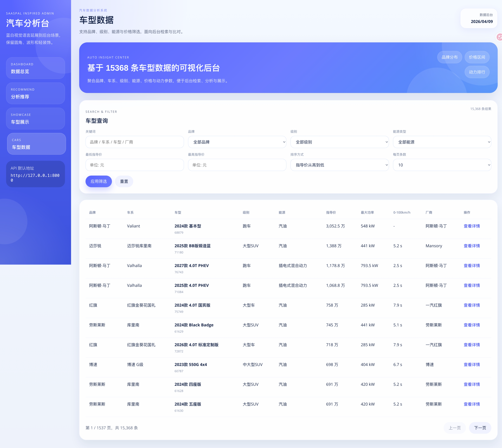Click the pink floating icon at right edge

(x=499, y=37)
